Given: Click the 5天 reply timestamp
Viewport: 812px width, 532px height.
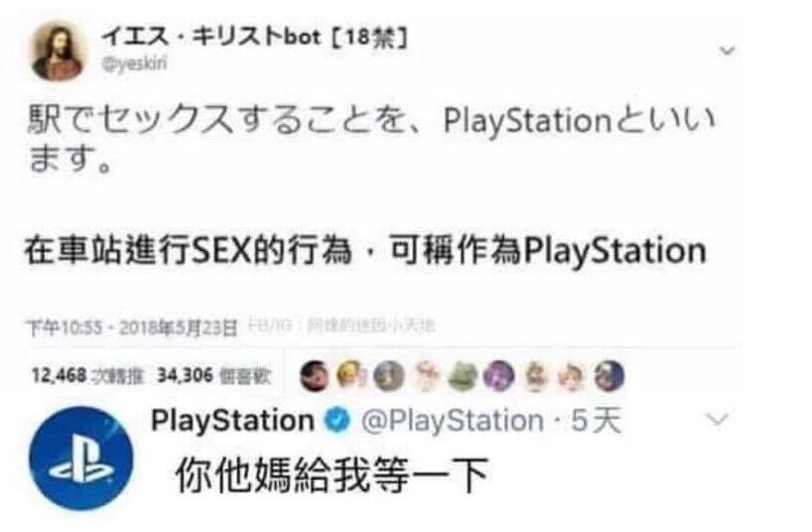Looking at the screenshot, I should 596,421.
